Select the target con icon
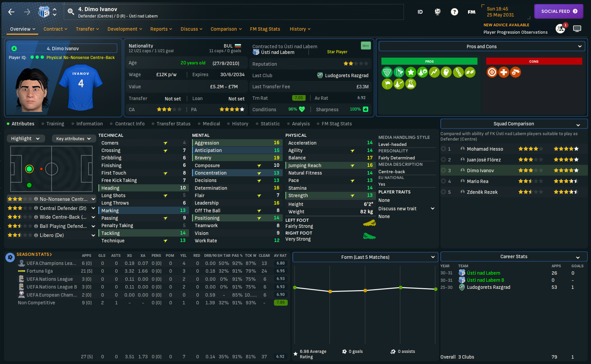 click(492, 72)
